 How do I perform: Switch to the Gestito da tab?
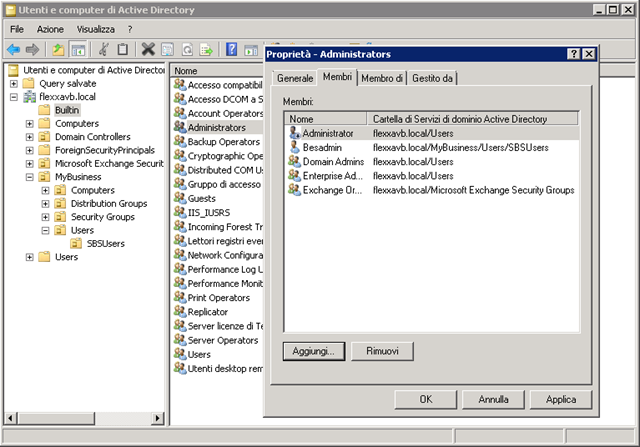click(432, 78)
